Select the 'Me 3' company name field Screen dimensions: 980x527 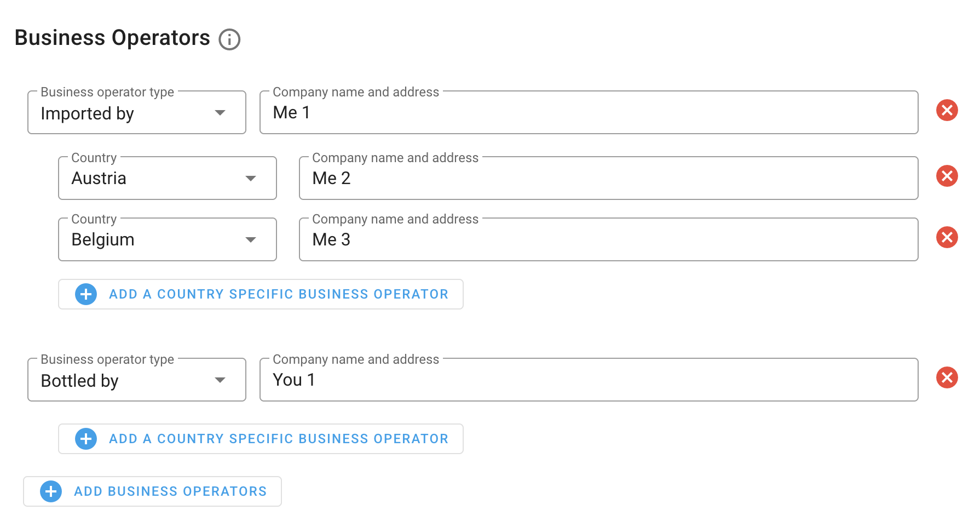(608, 240)
